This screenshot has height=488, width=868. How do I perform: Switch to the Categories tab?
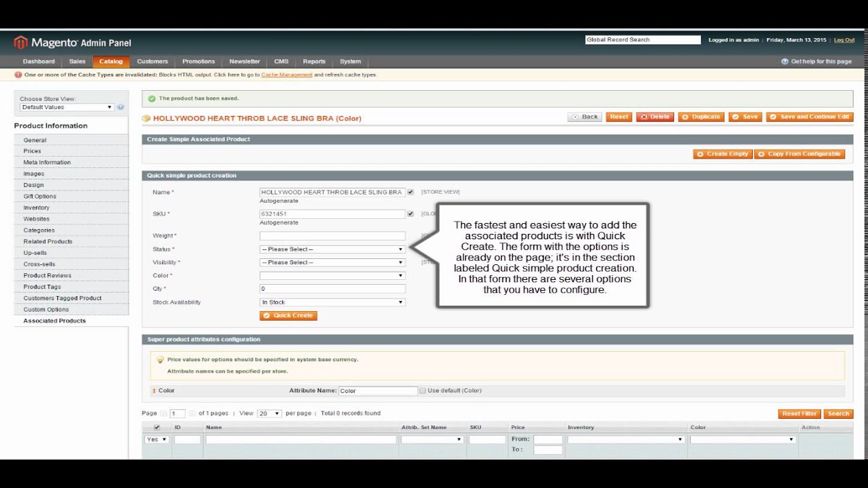point(71,230)
